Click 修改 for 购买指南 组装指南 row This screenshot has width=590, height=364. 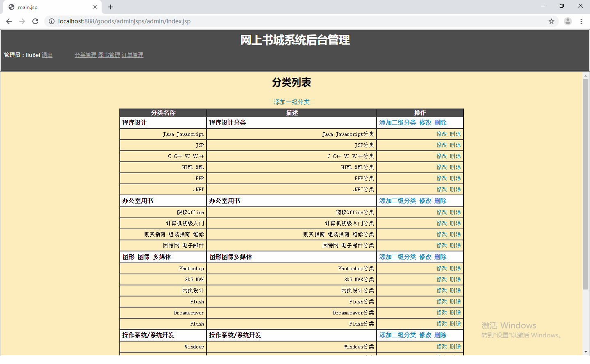(442, 234)
